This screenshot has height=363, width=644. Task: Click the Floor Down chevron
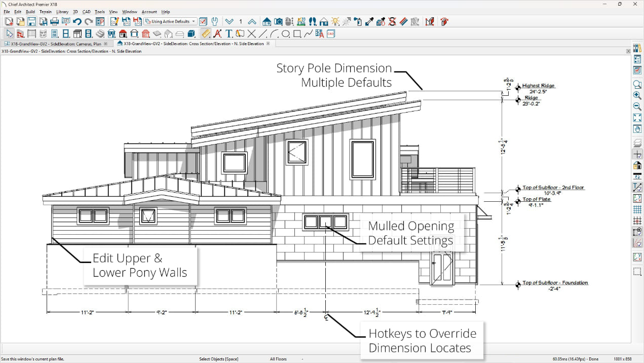(229, 21)
